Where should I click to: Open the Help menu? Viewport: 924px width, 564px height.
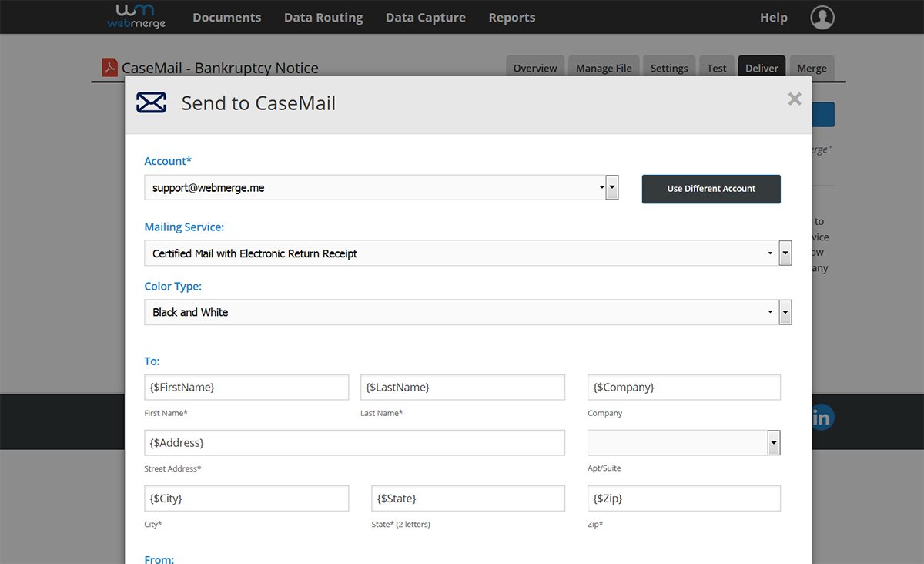tap(774, 17)
